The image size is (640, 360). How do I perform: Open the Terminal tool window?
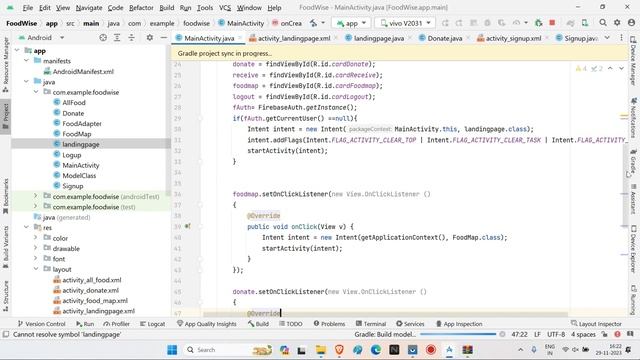pyautogui.click(x=371, y=324)
